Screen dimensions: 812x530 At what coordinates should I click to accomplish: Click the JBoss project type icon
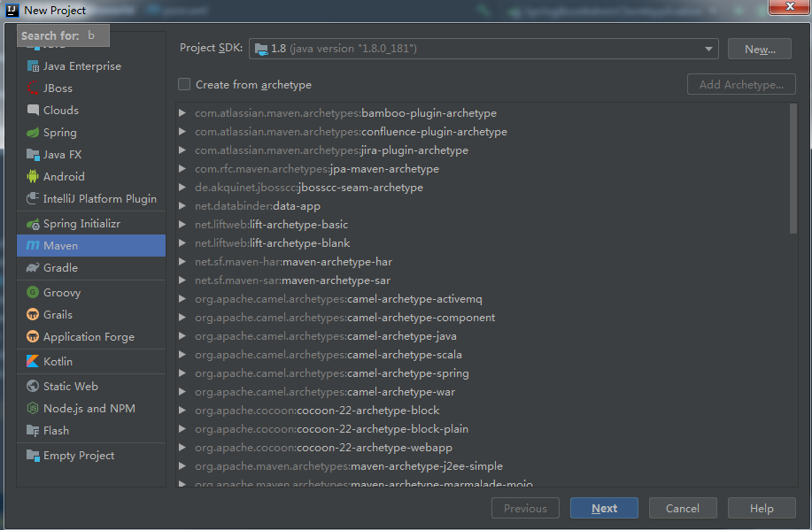tap(33, 88)
